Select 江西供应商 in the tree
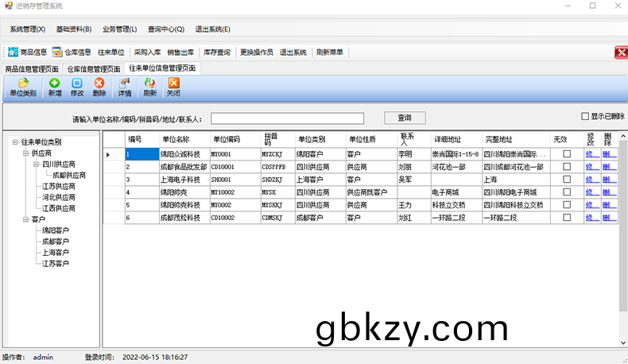 (x=59, y=208)
